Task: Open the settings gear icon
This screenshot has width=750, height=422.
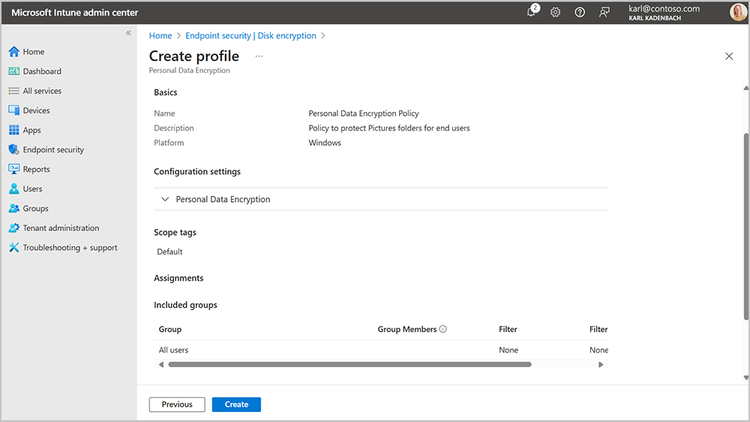Action: tap(556, 12)
